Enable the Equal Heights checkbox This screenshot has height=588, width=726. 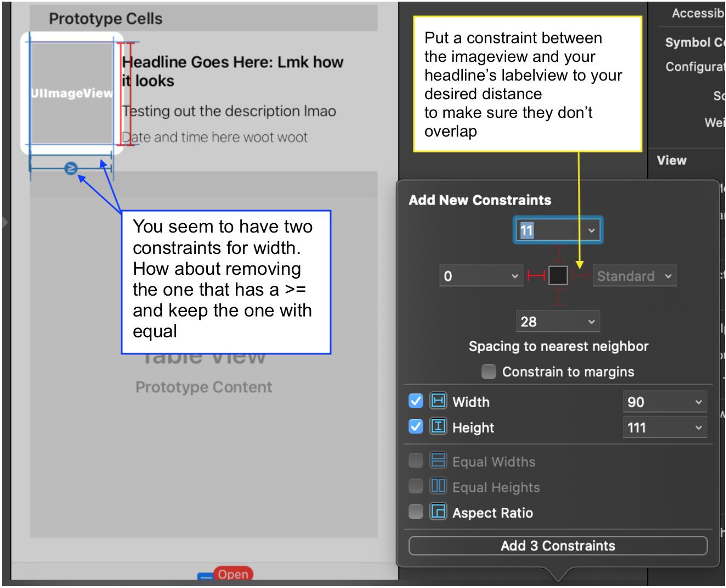pos(416,486)
